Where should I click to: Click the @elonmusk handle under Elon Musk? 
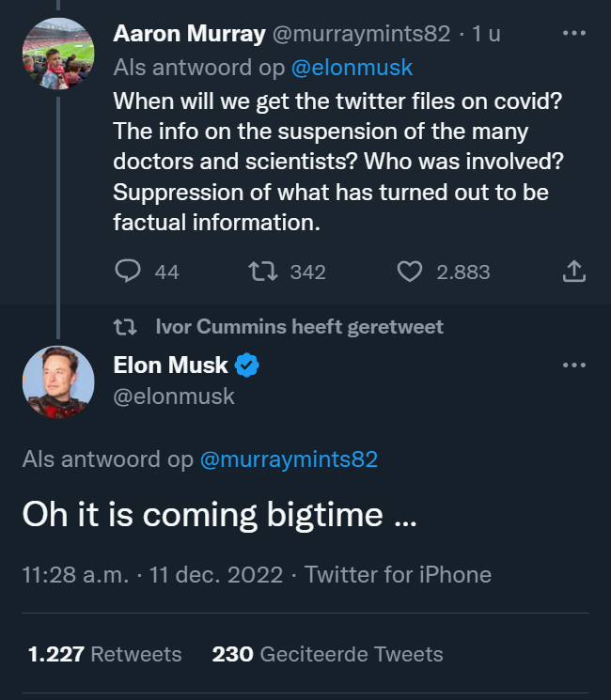pos(174,397)
